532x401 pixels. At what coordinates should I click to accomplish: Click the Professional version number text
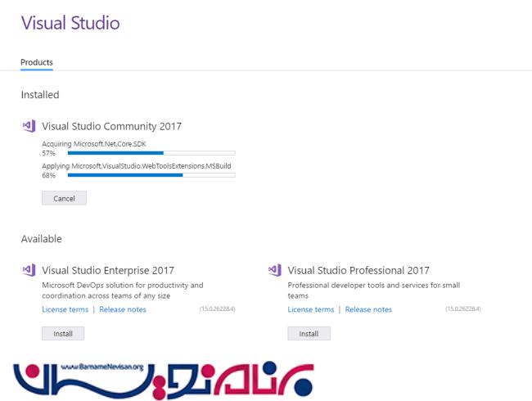[463, 309]
